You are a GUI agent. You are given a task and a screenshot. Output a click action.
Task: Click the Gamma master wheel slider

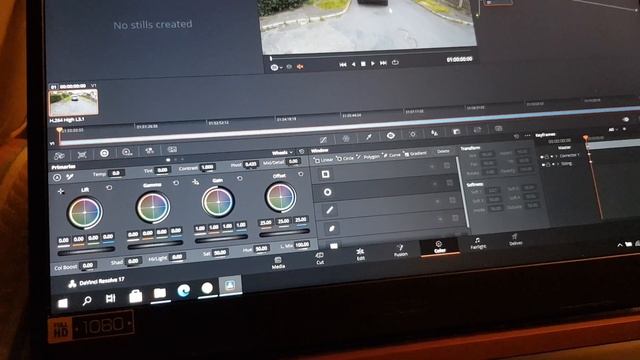point(155,245)
